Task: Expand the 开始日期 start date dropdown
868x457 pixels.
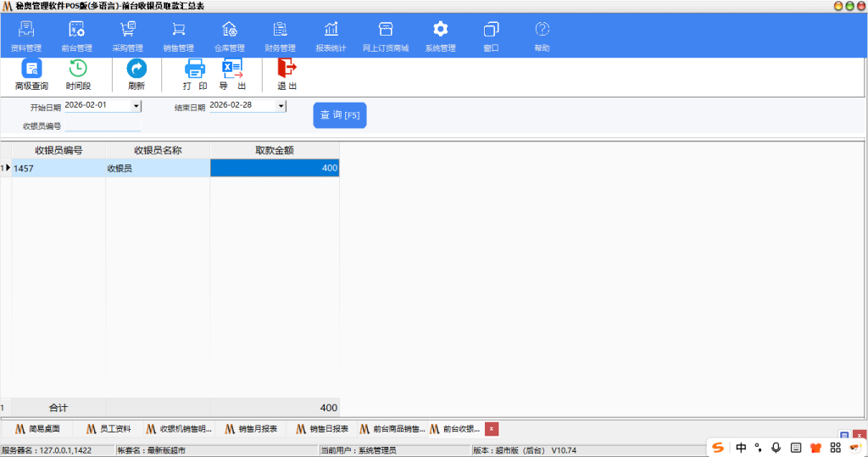Action: 136,106
